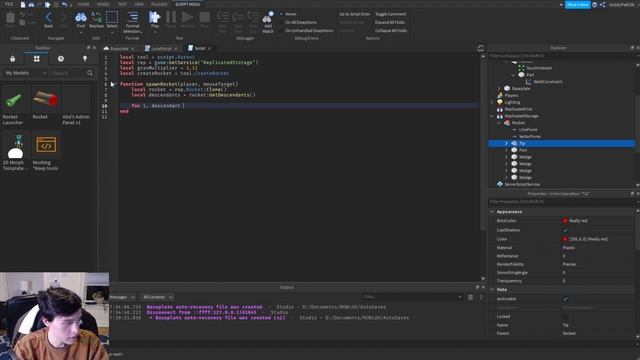This screenshot has height=360, width=640.
Task: Toggle the Archivable checkbox
Action: (565, 299)
